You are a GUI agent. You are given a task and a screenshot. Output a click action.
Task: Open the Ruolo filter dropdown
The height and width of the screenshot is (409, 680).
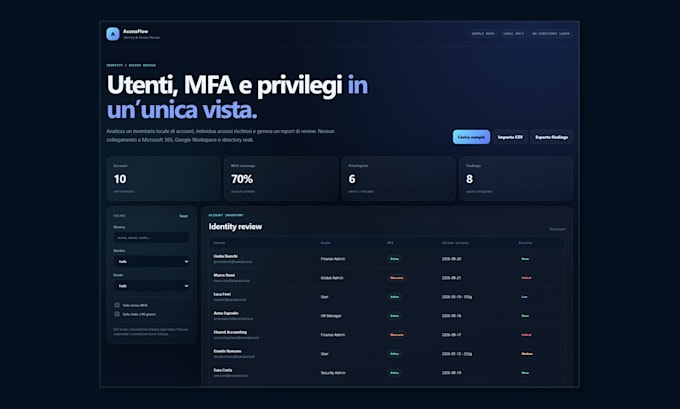[151, 286]
